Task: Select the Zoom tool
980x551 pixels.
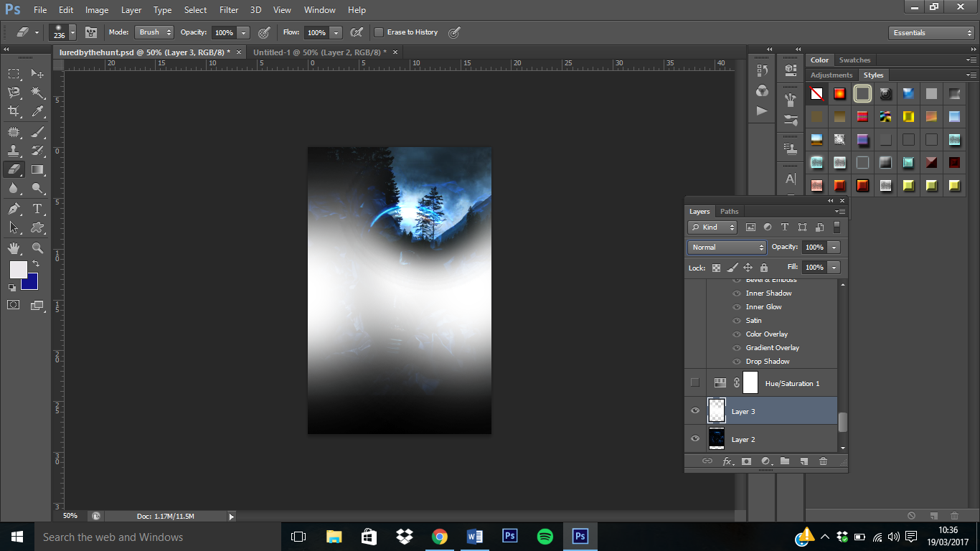Action: pyautogui.click(x=37, y=248)
